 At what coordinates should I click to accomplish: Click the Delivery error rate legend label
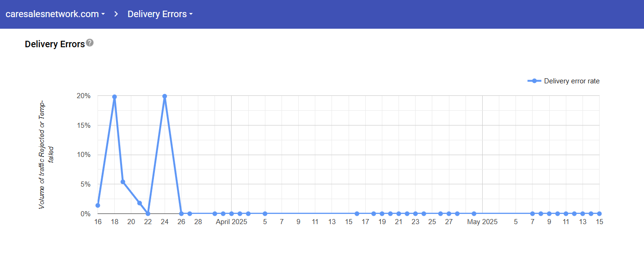click(571, 81)
